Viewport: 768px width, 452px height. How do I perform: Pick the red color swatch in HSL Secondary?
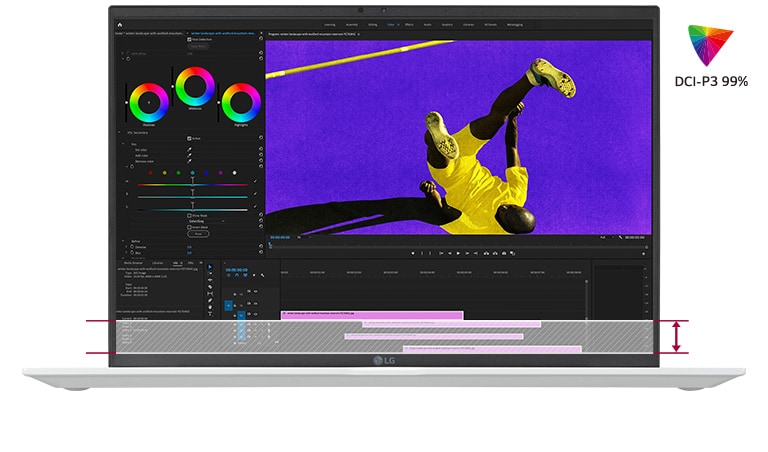coord(150,172)
